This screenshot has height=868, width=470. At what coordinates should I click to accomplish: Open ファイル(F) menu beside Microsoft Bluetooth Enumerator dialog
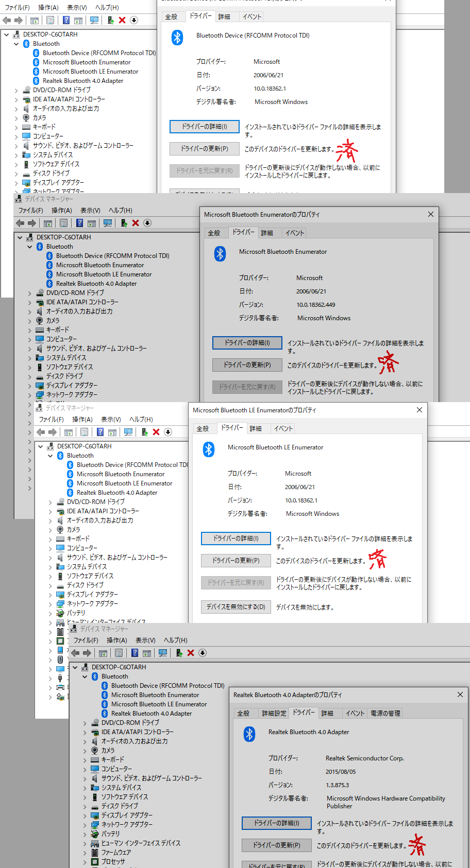coord(31,210)
